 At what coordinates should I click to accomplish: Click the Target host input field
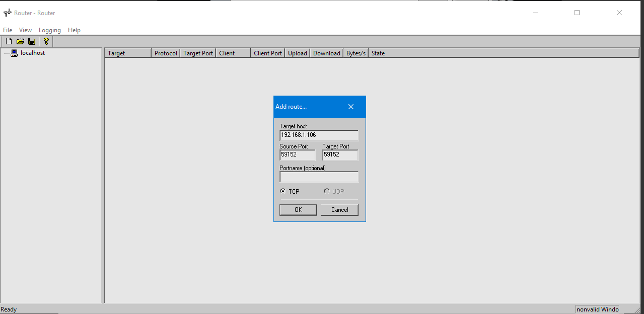click(x=319, y=135)
